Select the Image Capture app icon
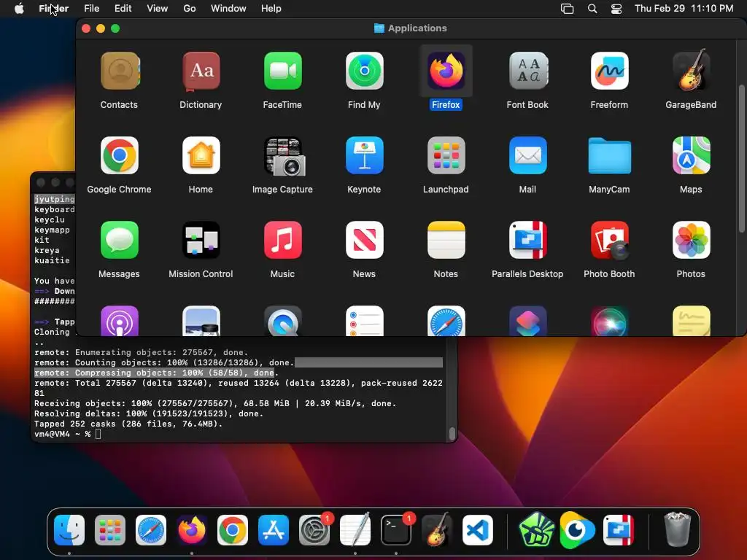Viewport: 747px width, 560px height. tap(285, 156)
